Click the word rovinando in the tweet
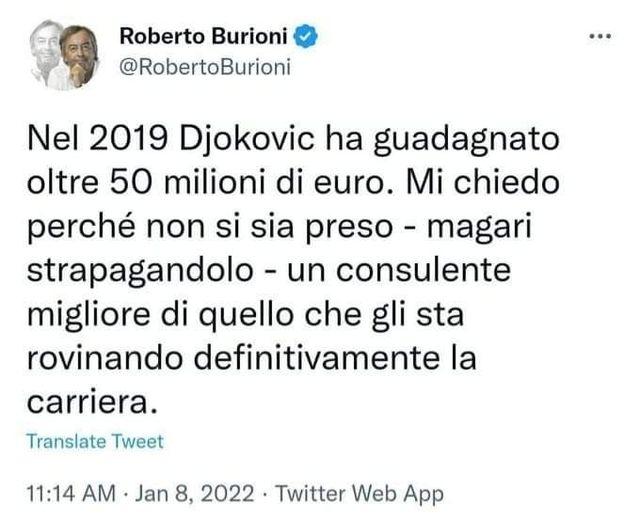The width and height of the screenshot is (640, 521). coord(104,358)
